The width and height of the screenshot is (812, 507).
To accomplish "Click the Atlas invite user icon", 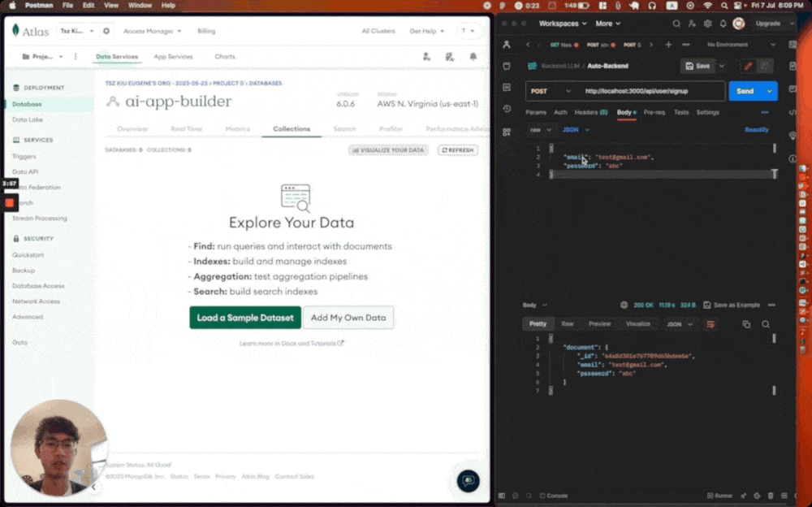I will [x=426, y=57].
